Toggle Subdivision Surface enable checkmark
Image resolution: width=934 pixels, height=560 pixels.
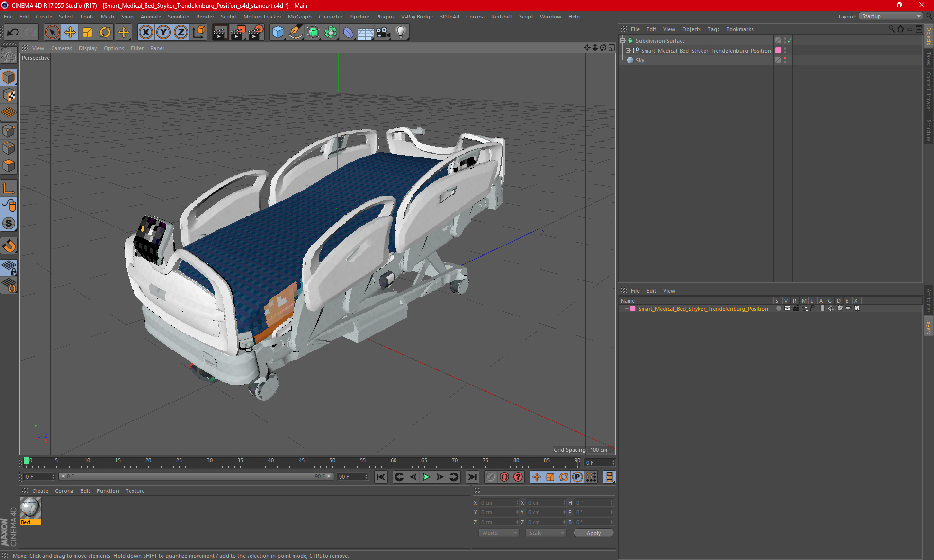790,41
